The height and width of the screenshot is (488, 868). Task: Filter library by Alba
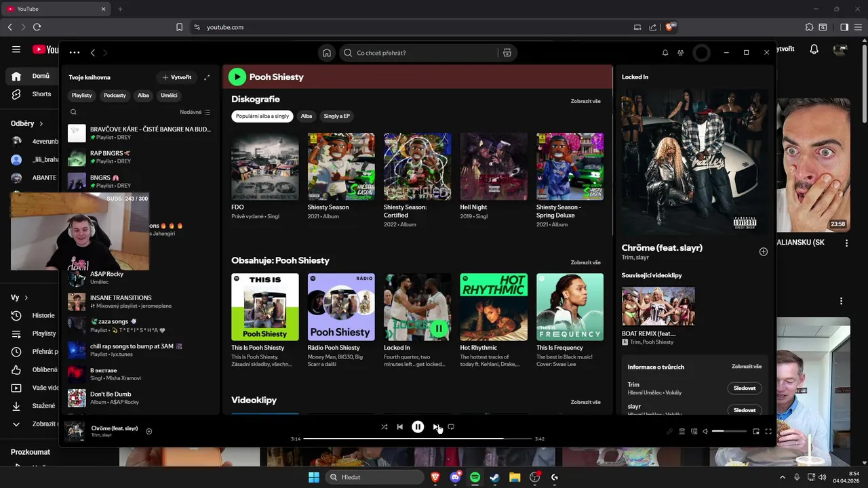point(143,96)
